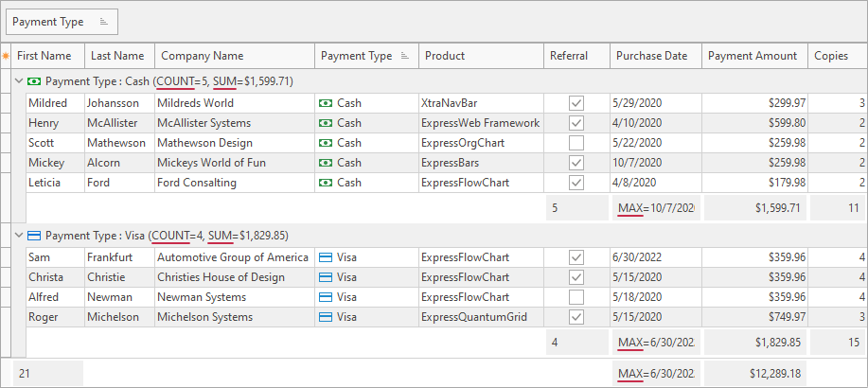Click the total count 21 footer cell
The image size is (868, 388).
coord(48,374)
